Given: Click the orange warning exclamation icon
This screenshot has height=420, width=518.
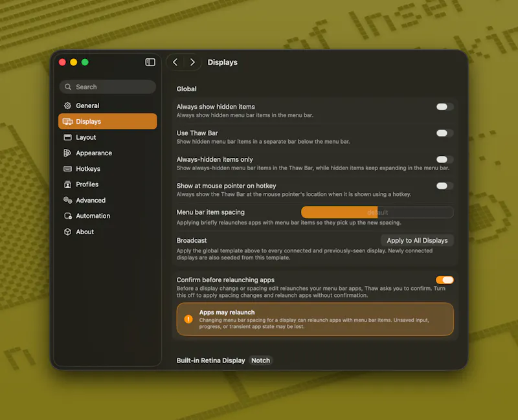Looking at the screenshot, I should (188, 319).
